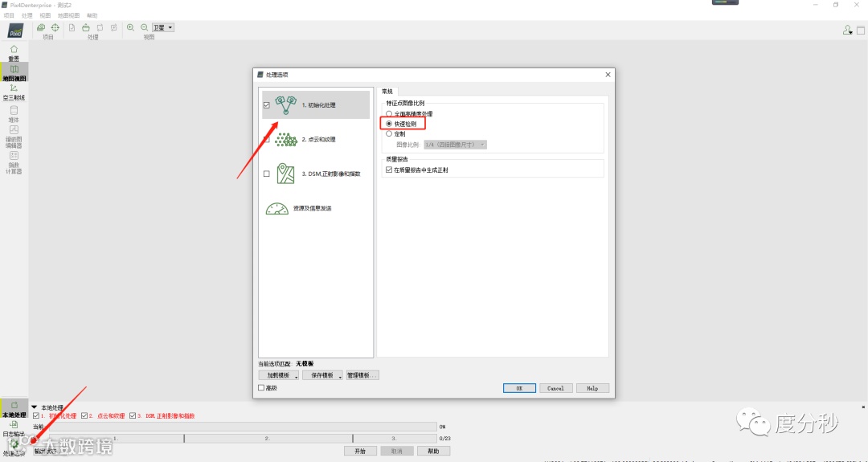
Task: Open the 处理 menu
Action: (x=27, y=15)
